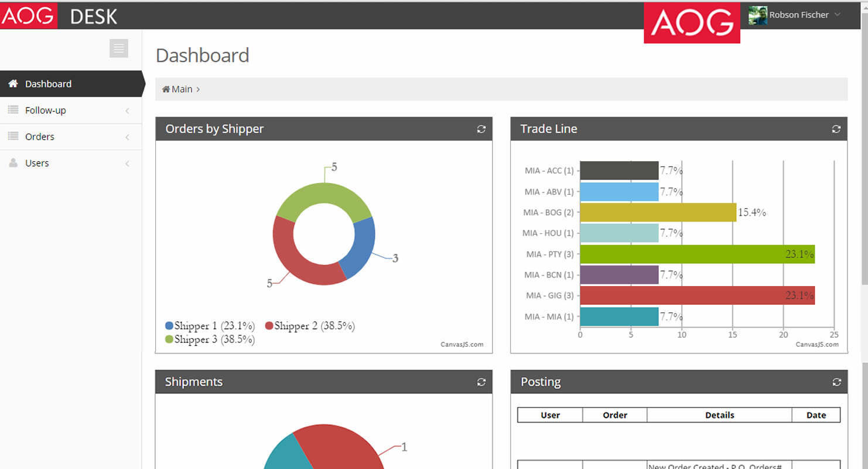Screen dimensions: 868x469
Task: Refresh the Orders by Shipper panel
Action: (481, 129)
